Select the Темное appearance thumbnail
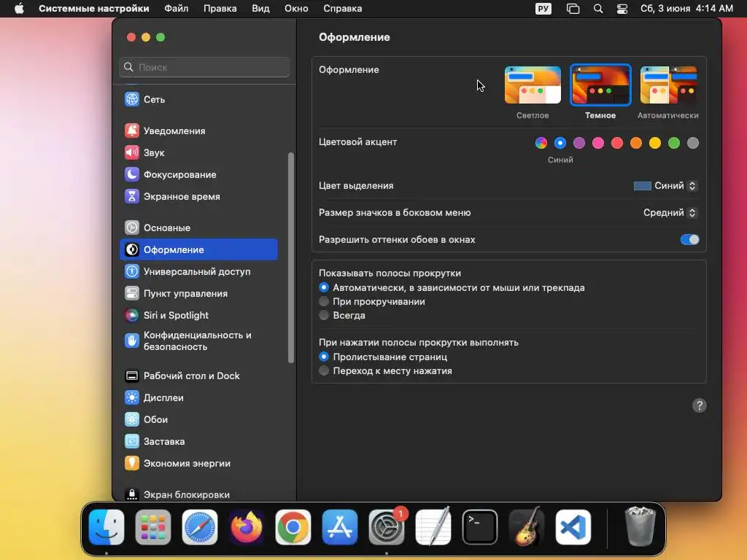 [x=600, y=85]
